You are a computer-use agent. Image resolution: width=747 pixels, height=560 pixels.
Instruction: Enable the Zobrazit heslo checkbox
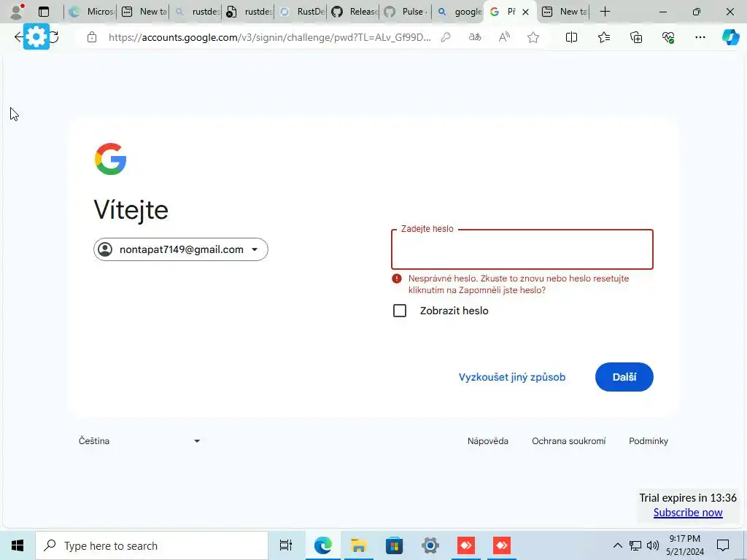click(400, 311)
